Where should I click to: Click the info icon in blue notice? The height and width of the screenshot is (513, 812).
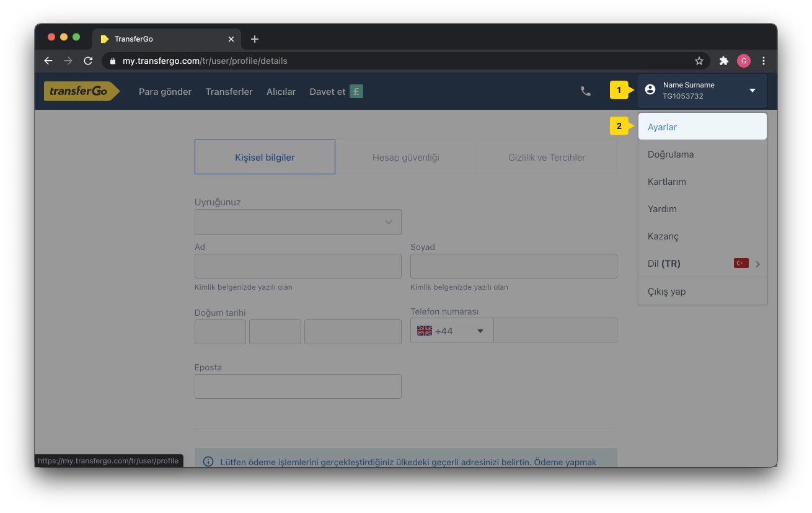208,462
